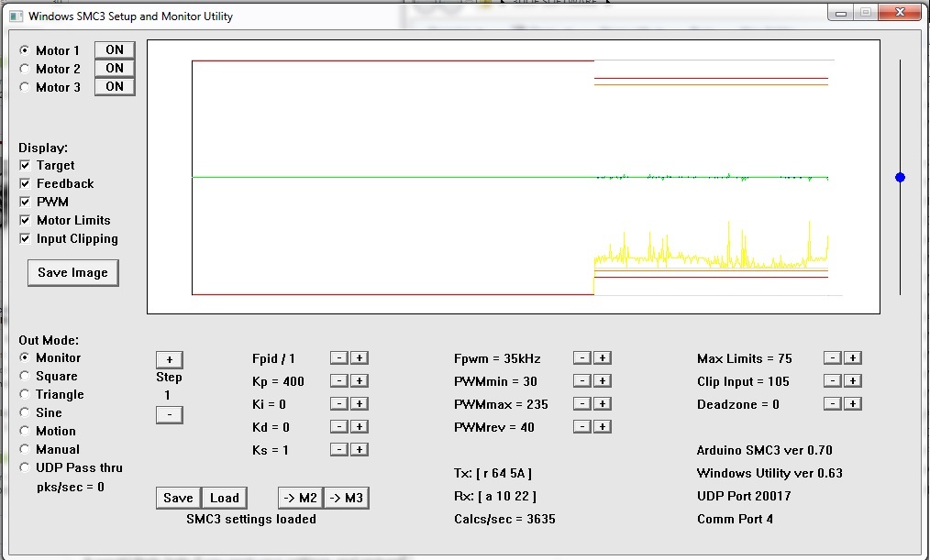Increase Kd with the plus button
This screenshot has height=560, width=930.
[x=360, y=427]
